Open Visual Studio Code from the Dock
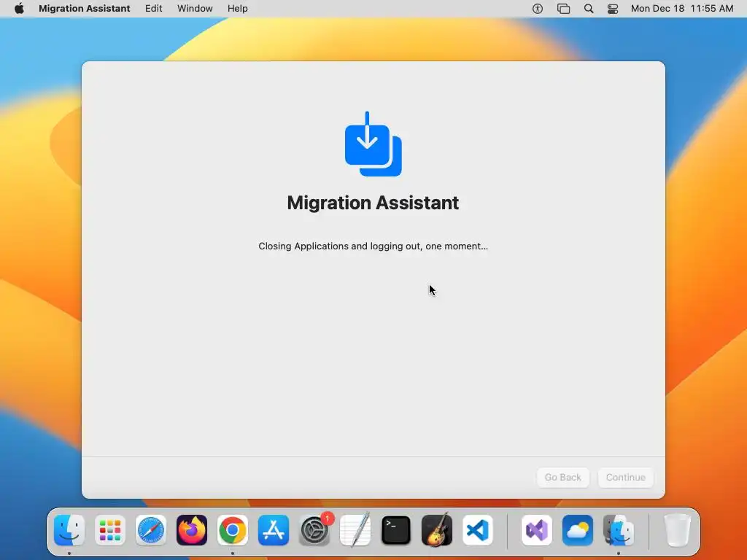747x560 pixels. pyautogui.click(x=478, y=530)
